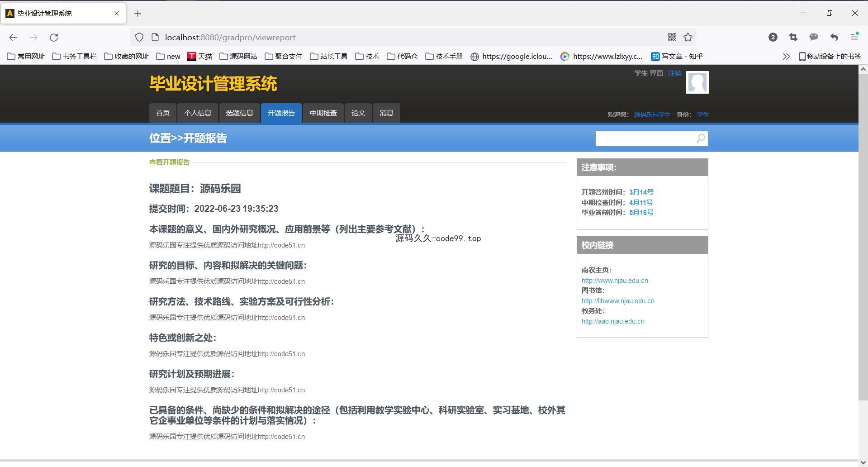Open the 收藏的网址 bookmark folder
868x467 pixels.
(x=127, y=57)
